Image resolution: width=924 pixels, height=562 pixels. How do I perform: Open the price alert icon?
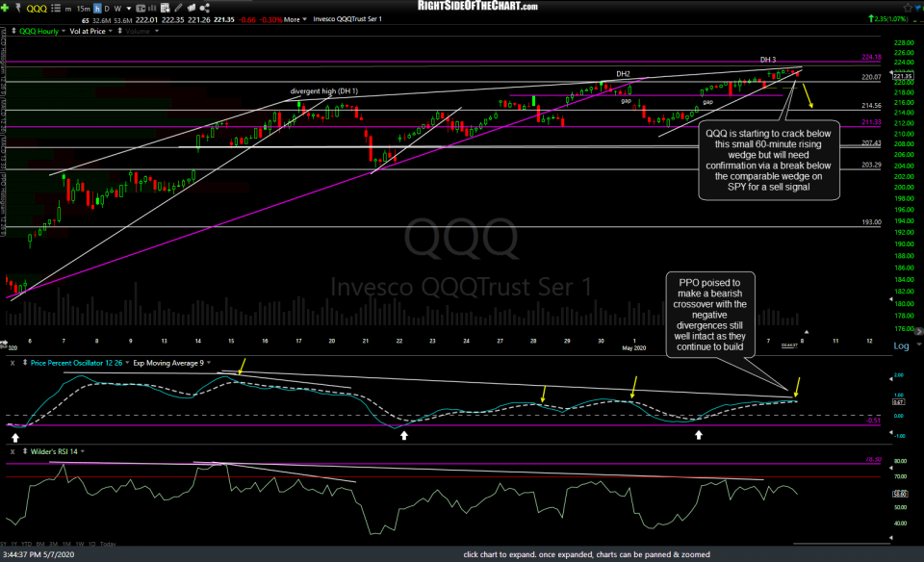coord(18,8)
